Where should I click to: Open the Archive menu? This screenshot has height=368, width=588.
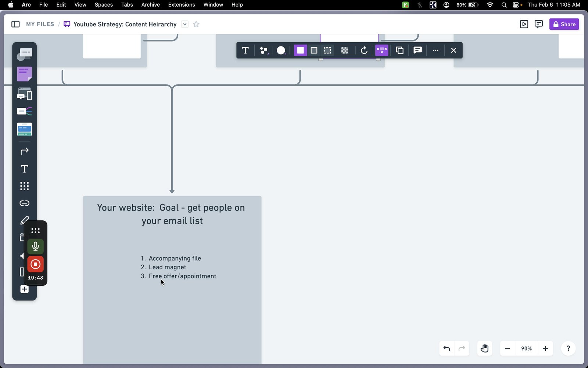(151, 5)
